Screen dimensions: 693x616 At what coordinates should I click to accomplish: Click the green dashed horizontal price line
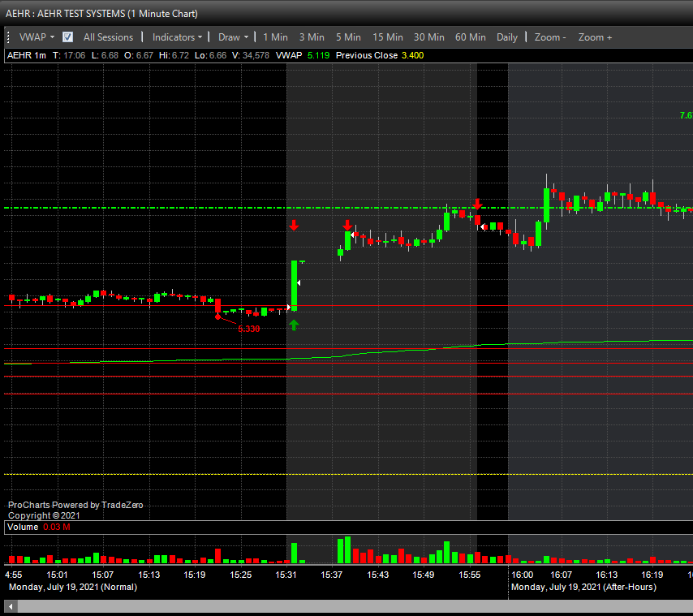(348, 208)
